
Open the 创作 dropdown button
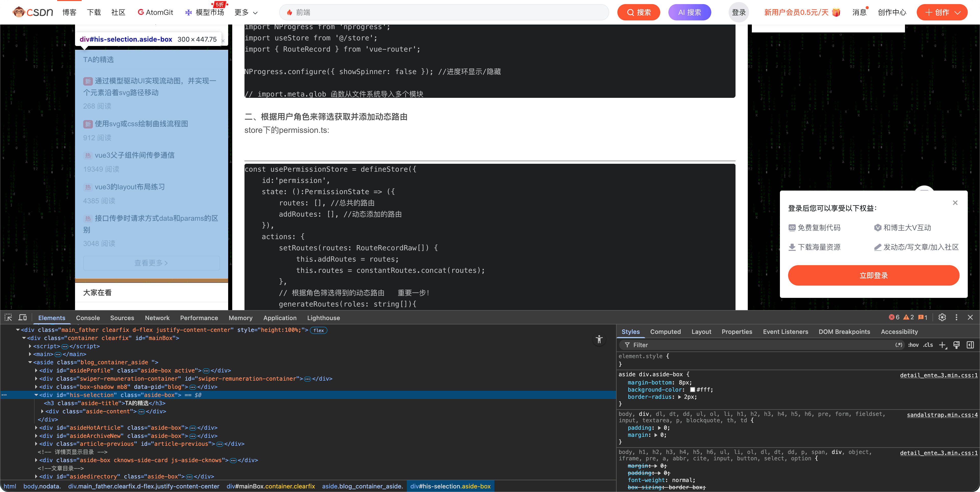click(942, 12)
